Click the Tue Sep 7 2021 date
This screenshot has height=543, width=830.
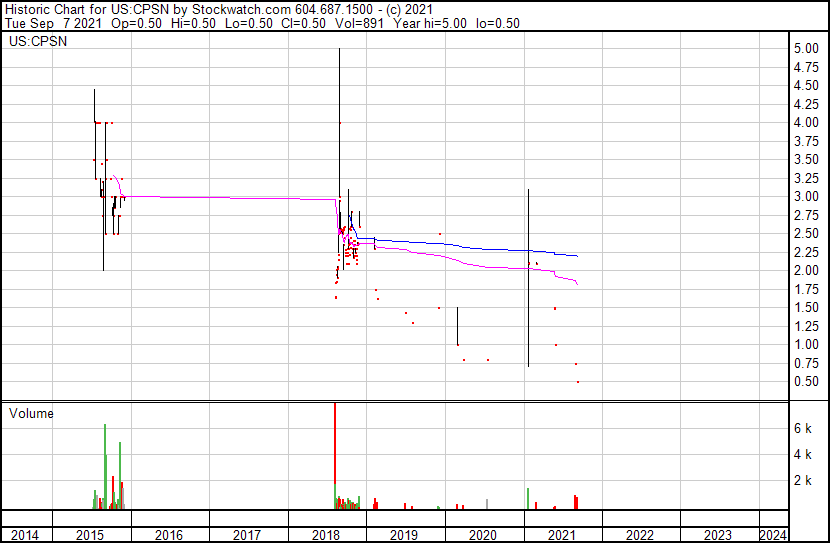coord(53,23)
